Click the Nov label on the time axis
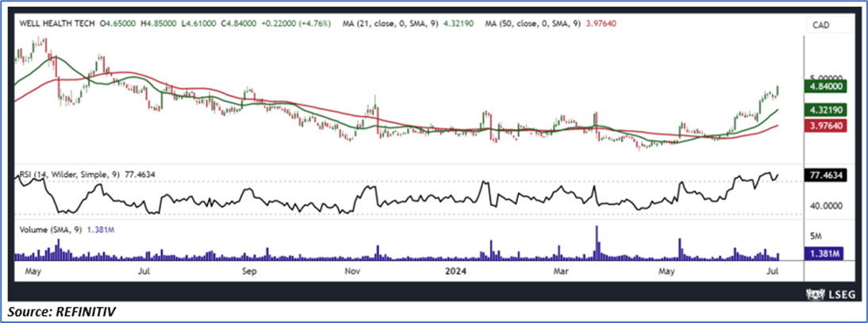This screenshot has width=868, height=323. pyautogui.click(x=352, y=271)
